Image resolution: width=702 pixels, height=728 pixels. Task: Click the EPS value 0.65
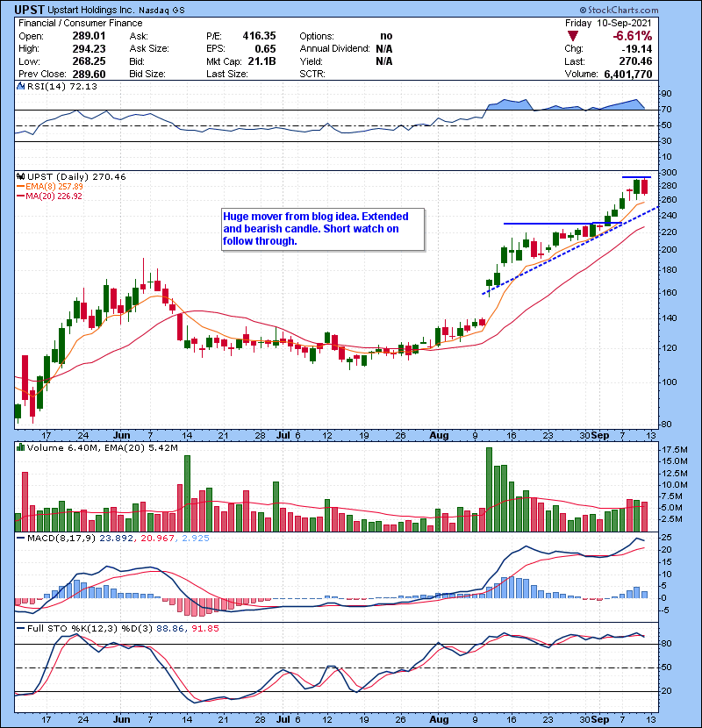coord(265,49)
